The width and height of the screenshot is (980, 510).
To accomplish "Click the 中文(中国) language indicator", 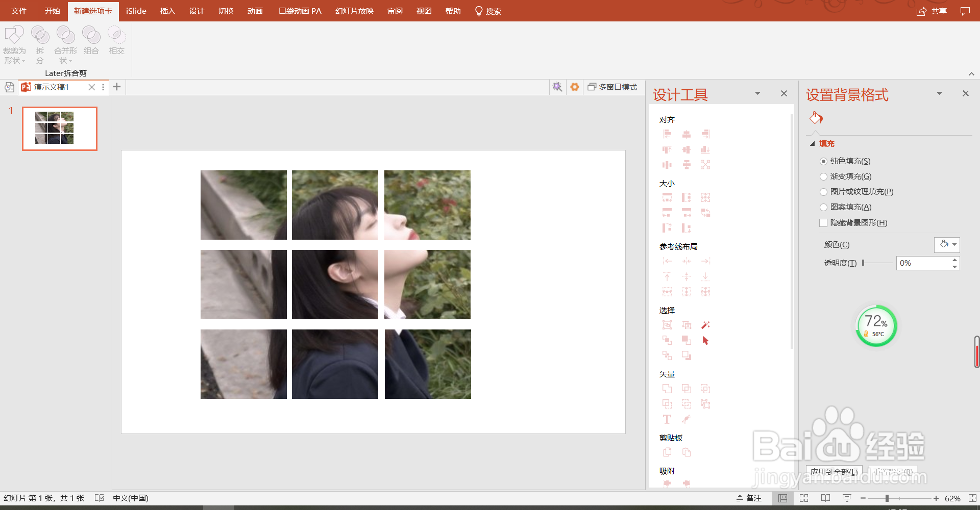I will coord(131,498).
